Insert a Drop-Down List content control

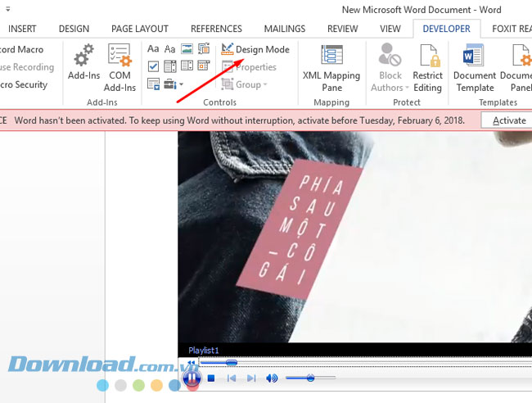tap(187, 66)
